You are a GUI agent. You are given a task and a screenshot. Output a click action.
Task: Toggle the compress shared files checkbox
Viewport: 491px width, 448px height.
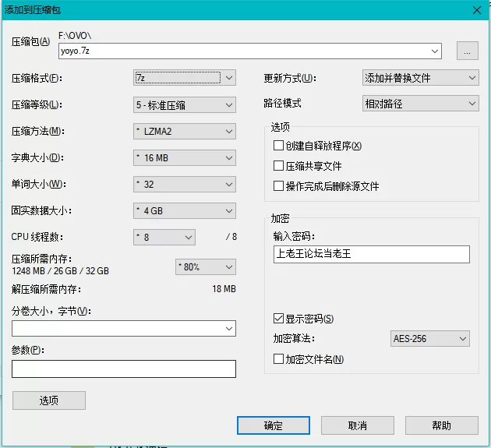point(278,166)
